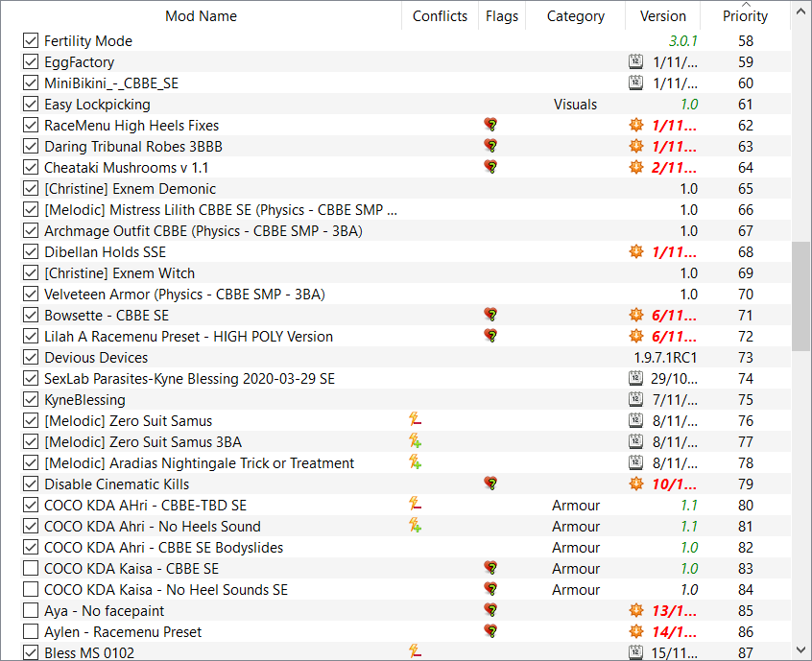
Task: Click the Priority column header
Action: 745,16
